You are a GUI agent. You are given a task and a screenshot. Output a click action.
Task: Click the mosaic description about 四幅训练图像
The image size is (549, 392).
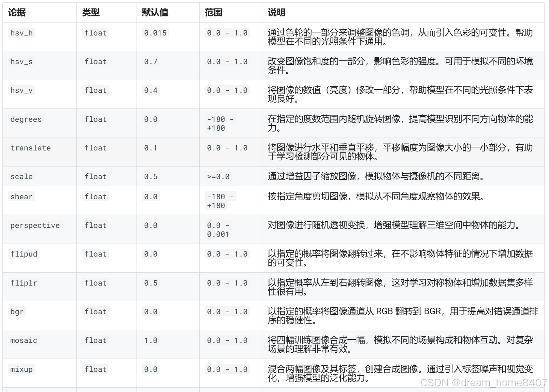[400, 344]
